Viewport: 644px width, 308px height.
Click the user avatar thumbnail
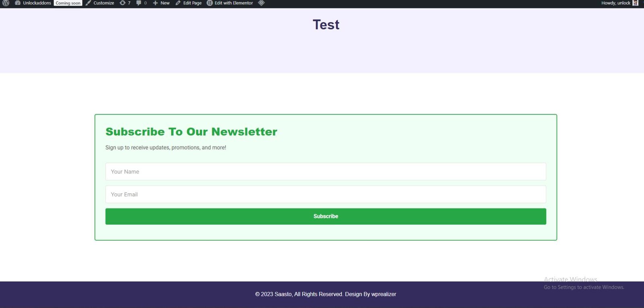click(x=636, y=3)
